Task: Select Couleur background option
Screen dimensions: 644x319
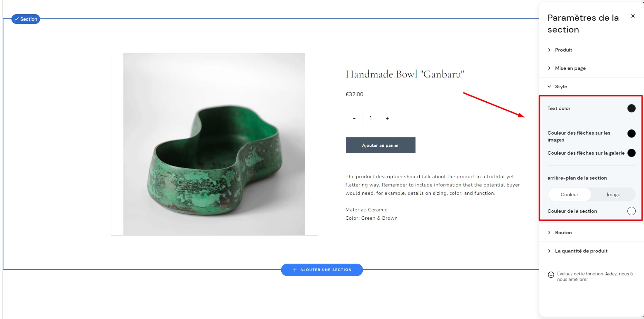Action: click(569, 194)
